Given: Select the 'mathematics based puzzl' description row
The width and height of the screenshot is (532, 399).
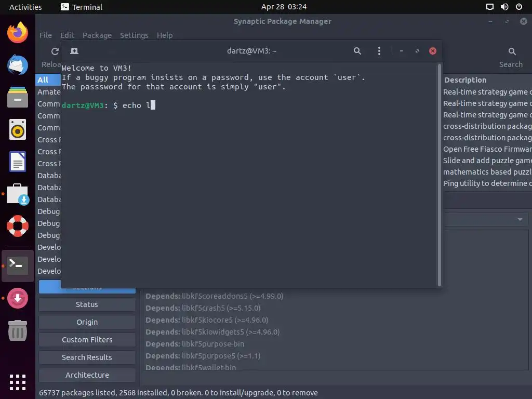Looking at the screenshot, I should [x=487, y=172].
